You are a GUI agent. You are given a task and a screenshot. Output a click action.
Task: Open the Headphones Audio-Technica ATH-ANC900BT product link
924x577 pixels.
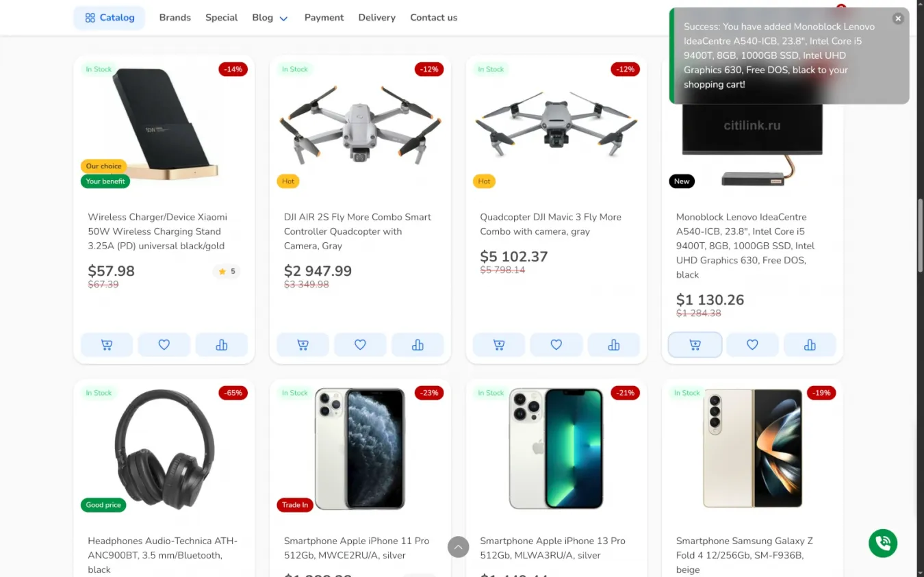tap(163, 554)
